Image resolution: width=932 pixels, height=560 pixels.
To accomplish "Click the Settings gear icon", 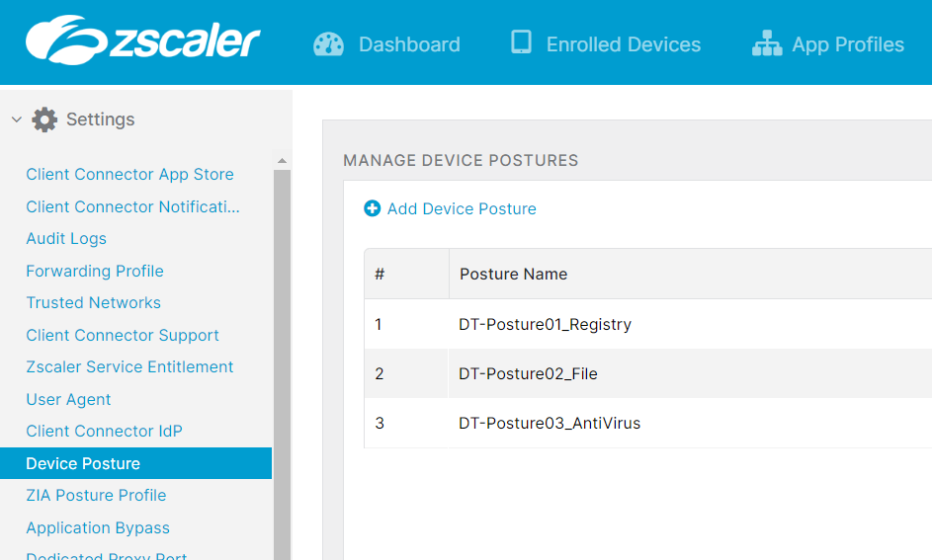I will 44,120.
